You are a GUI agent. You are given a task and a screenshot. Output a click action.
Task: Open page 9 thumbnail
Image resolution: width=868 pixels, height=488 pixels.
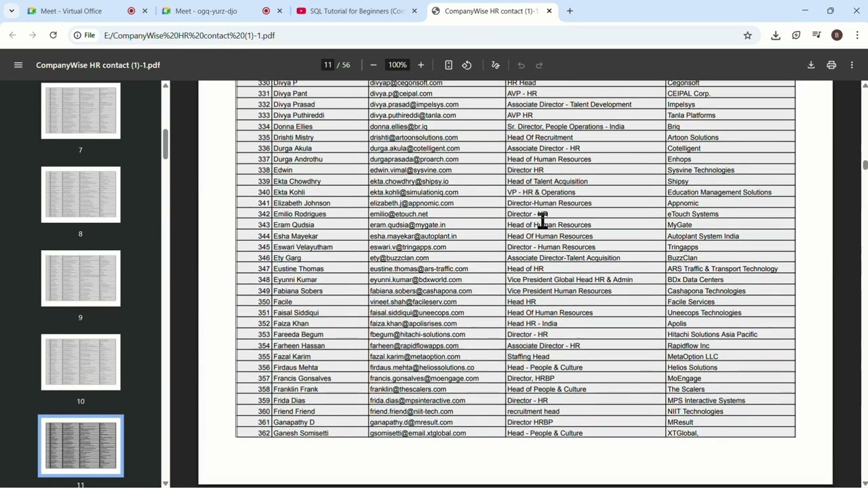coord(81,279)
